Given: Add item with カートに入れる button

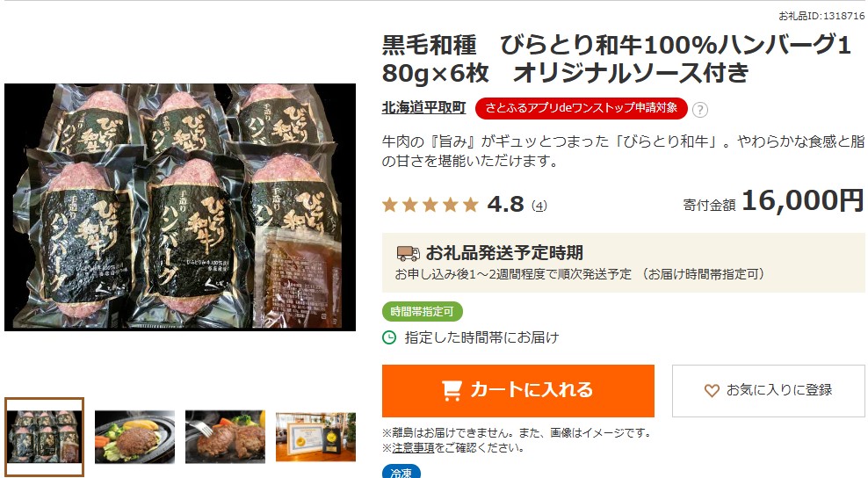Looking at the screenshot, I should coord(518,390).
